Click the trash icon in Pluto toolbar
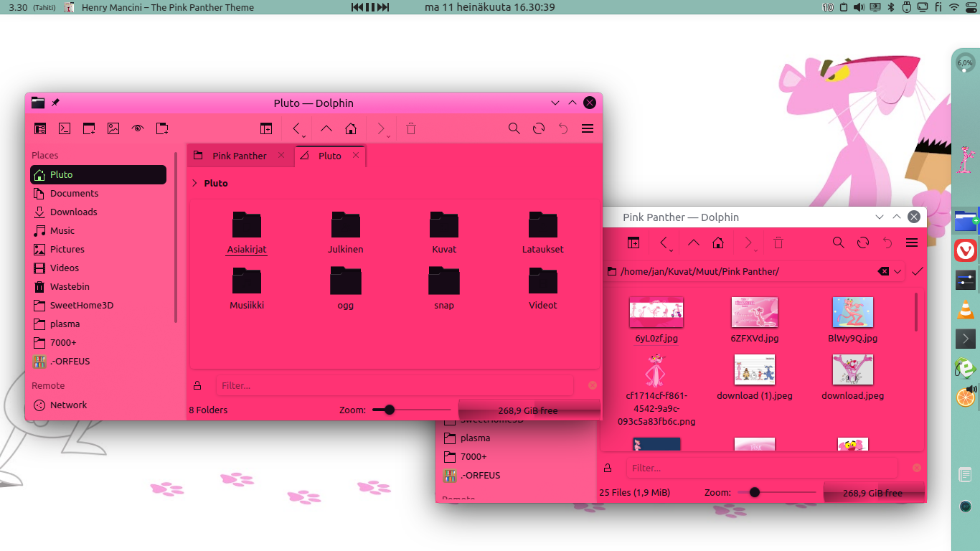This screenshot has width=980, height=551. point(411,128)
